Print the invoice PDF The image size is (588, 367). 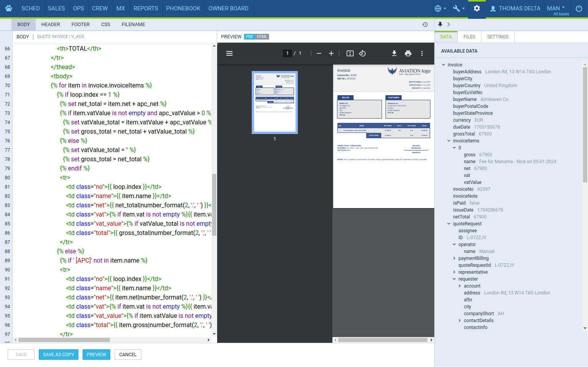[408, 53]
